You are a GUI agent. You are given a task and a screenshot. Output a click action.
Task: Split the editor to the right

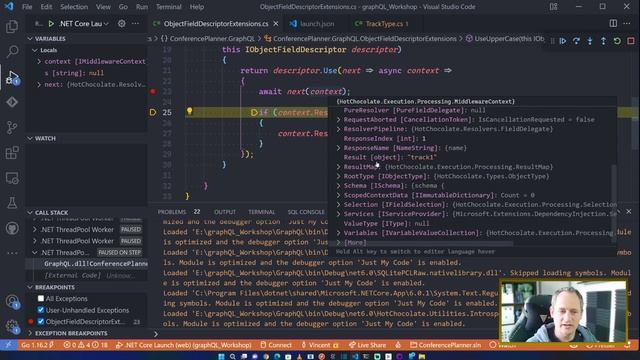(x=613, y=23)
